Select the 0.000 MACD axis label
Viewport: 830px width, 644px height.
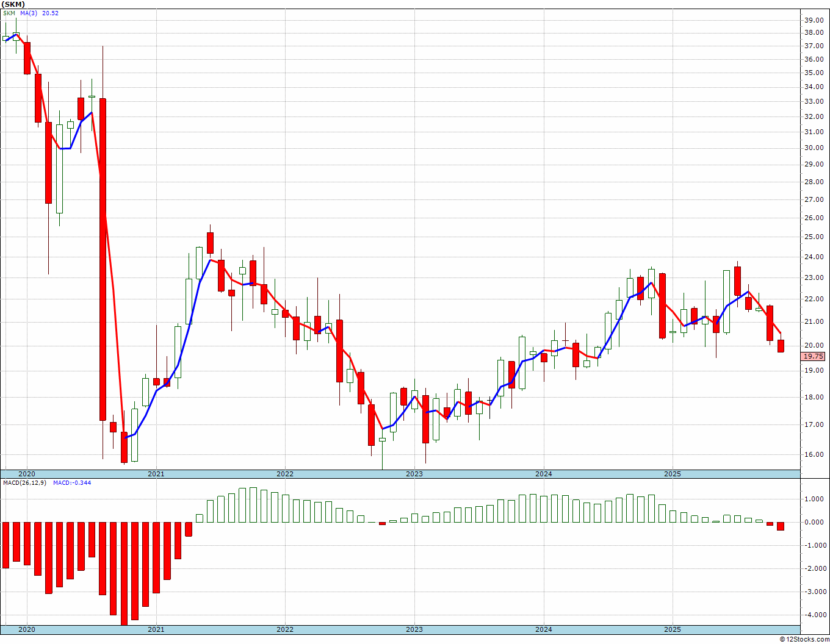(814, 522)
